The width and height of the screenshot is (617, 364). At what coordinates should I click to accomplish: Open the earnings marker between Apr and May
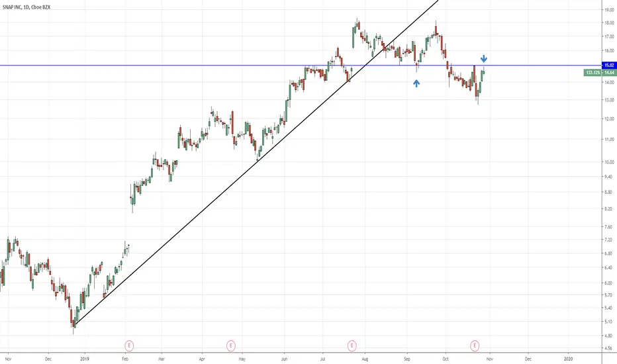click(231, 346)
